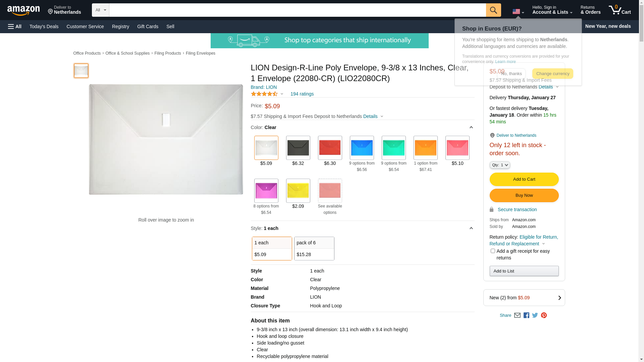Share via email envelope icon
This screenshot has height=362, width=644.
coord(517,315)
